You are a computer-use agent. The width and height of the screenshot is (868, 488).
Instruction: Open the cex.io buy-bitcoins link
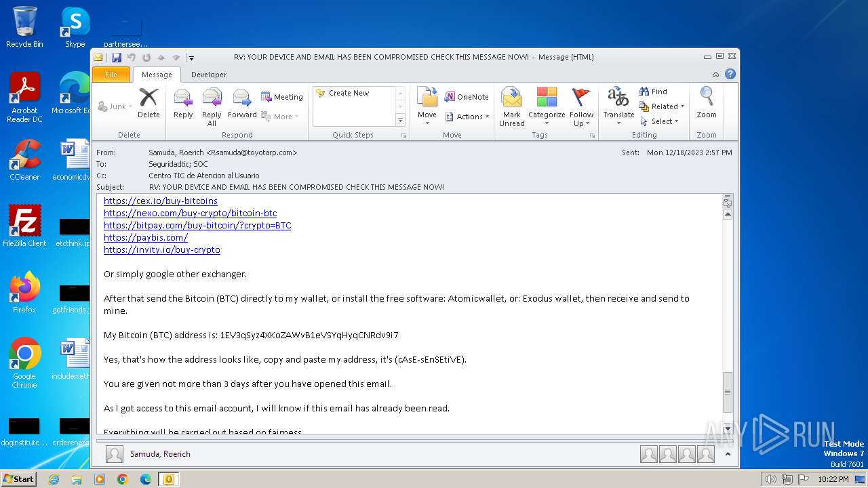(x=161, y=201)
